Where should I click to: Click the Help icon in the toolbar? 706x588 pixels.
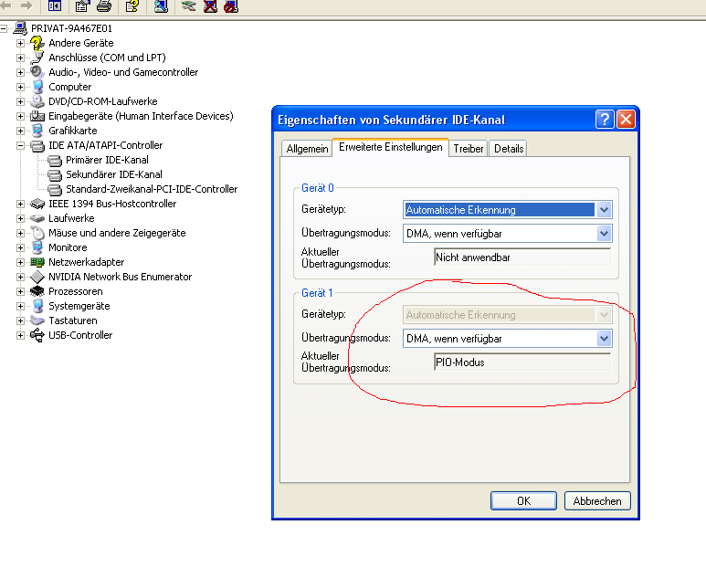coord(132,5)
